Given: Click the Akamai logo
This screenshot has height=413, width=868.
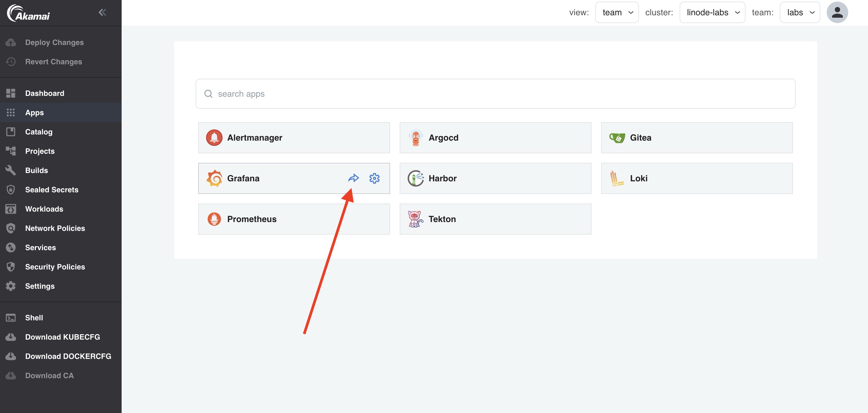Looking at the screenshot, I should pos(28,13).
